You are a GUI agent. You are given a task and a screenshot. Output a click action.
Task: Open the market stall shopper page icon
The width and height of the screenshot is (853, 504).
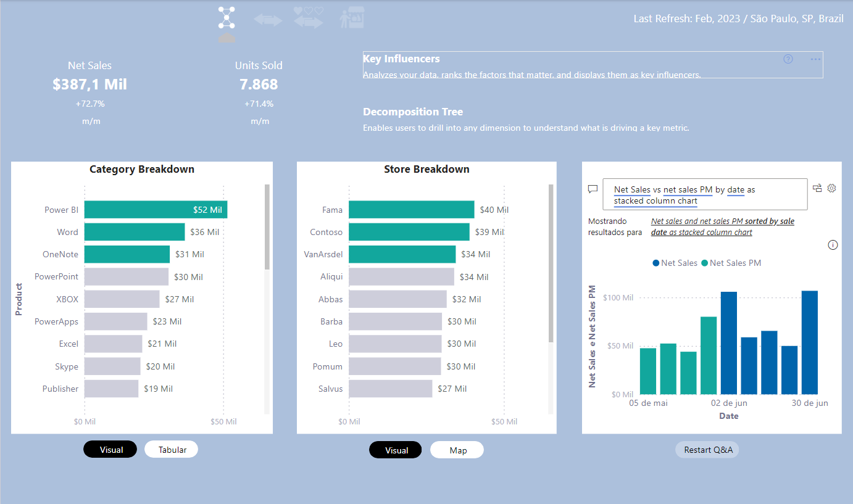(352, 18)
